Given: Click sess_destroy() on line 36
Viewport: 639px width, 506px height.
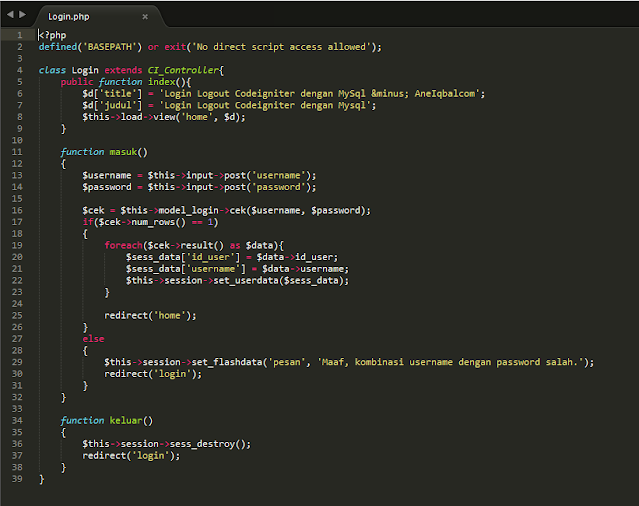Looking at the screenshot, I should [x=207, y=444].
